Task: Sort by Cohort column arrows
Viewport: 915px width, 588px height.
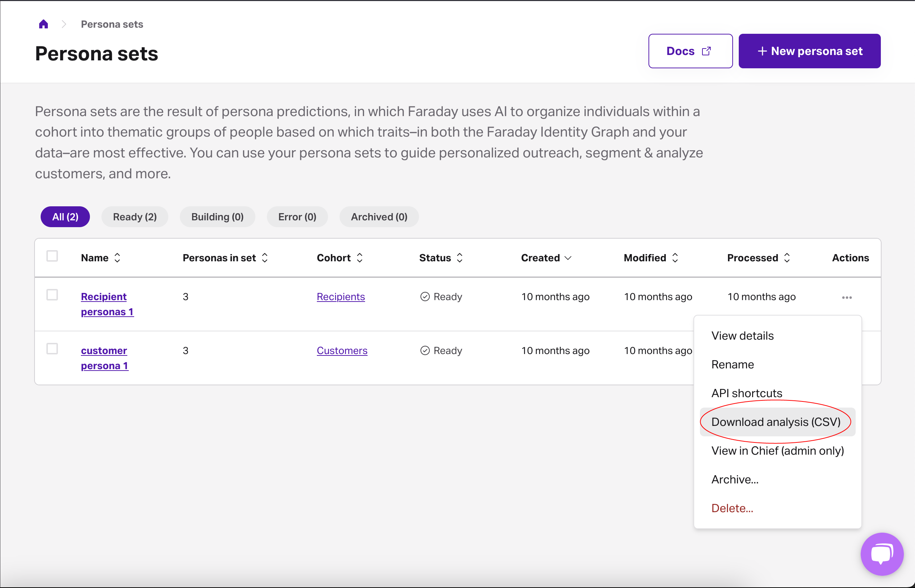Action: [x=360, y=258]
